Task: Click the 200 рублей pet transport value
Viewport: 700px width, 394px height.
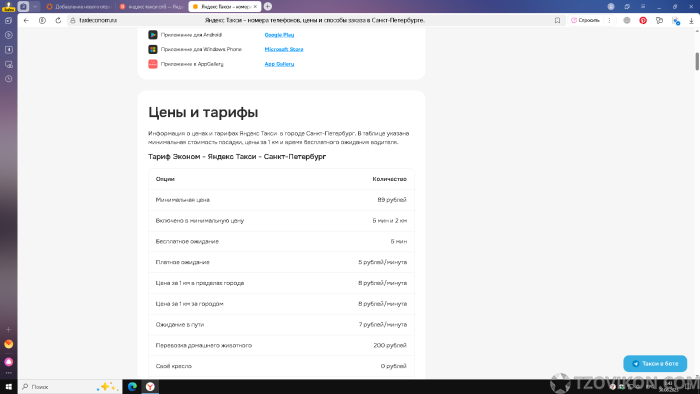Action: pyautogui.click(x=390, y=345)
